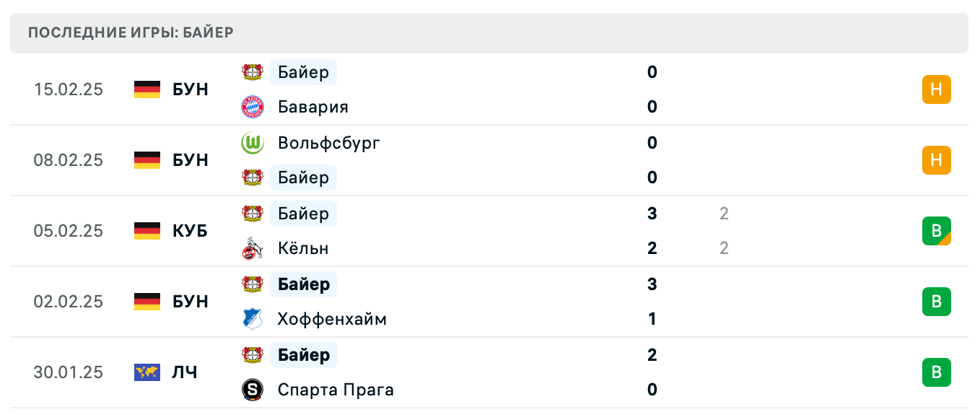Image resolution: width=980 pixels, height=420 pixels.
Task: Click the score 3 in the Хоффенхайм match
Action: pos(652,284)
